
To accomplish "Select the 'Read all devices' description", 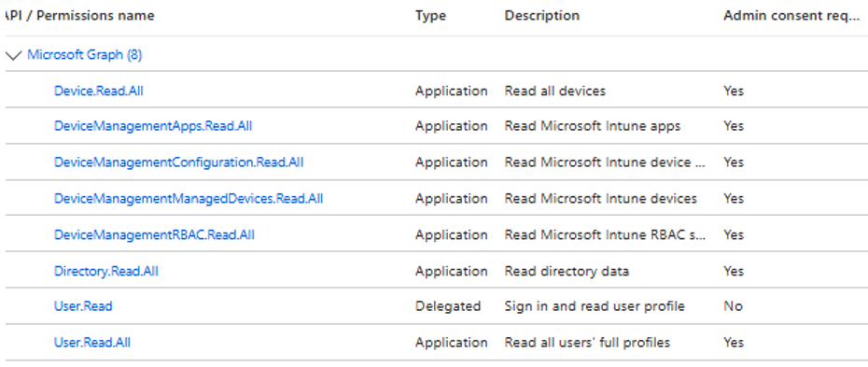I will tap(555, 91).
